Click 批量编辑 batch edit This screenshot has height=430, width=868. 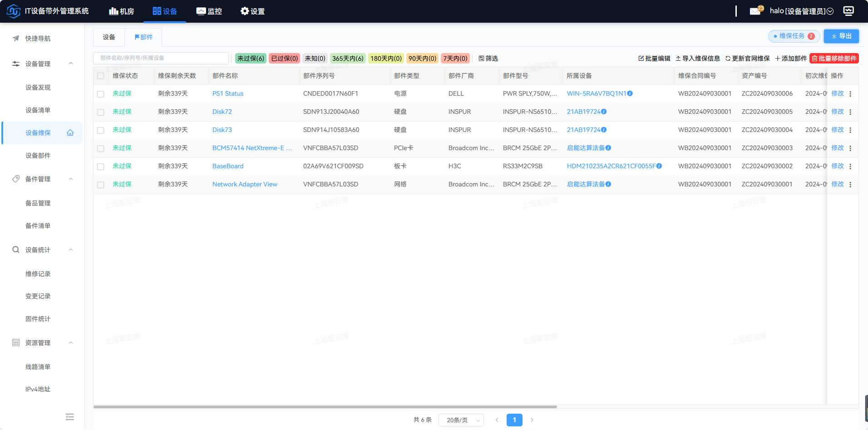(x=654, y=59)
